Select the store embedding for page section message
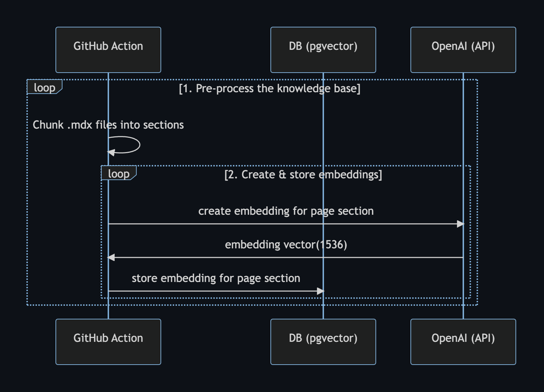Image resolution: width=544 pixels, height=392 pixels. click(216, 278)
